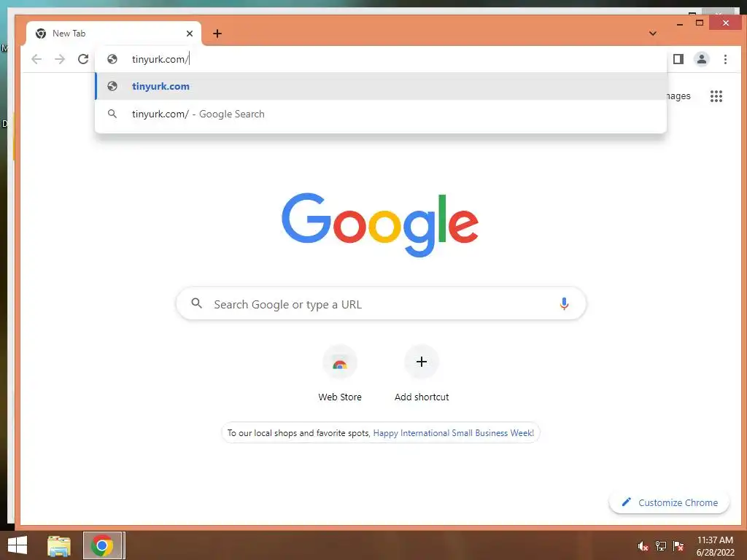Expand the tab search chevron
The image size is (747, 560).
coord(653,34)
